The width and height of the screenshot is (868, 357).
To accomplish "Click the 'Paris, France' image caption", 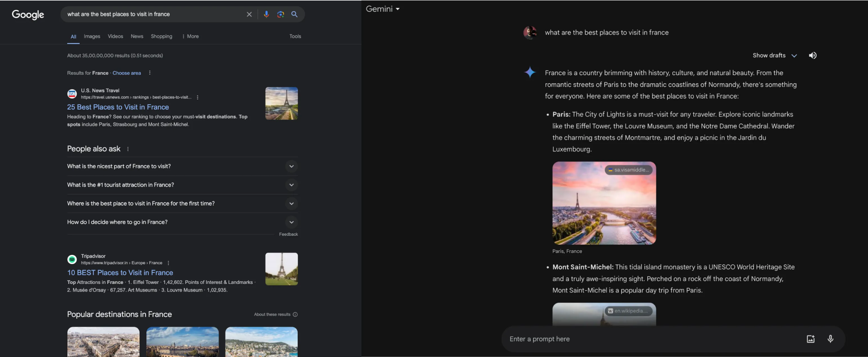I will [x=567, y=251].
